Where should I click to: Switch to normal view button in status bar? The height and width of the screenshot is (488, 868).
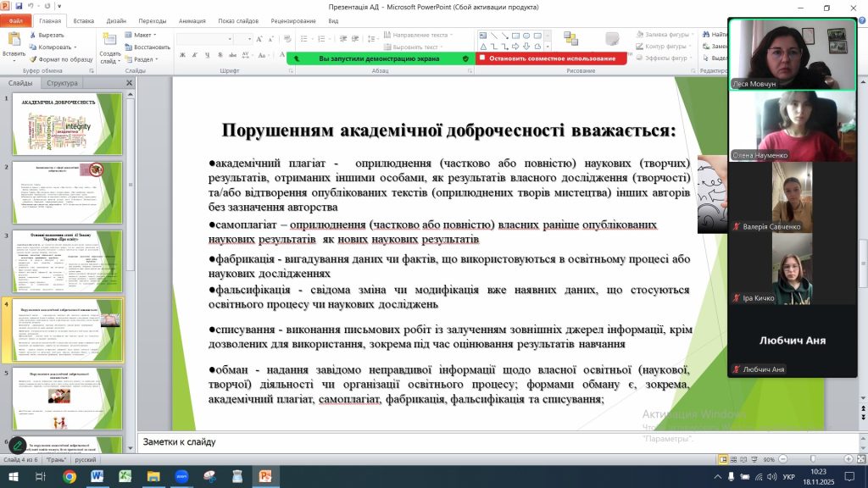(723, 459)
